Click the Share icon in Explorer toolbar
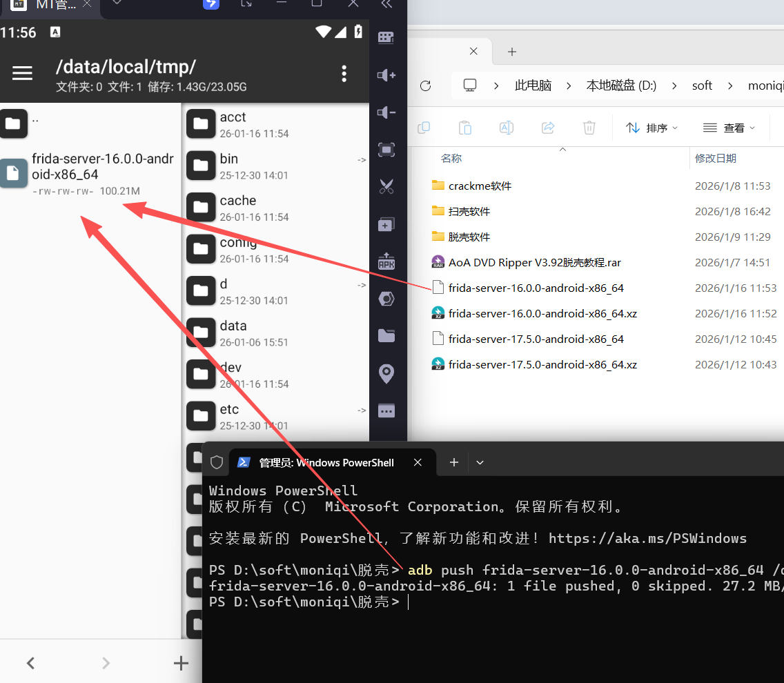This screenshot has height=683, width=784. tap(548, 128)
